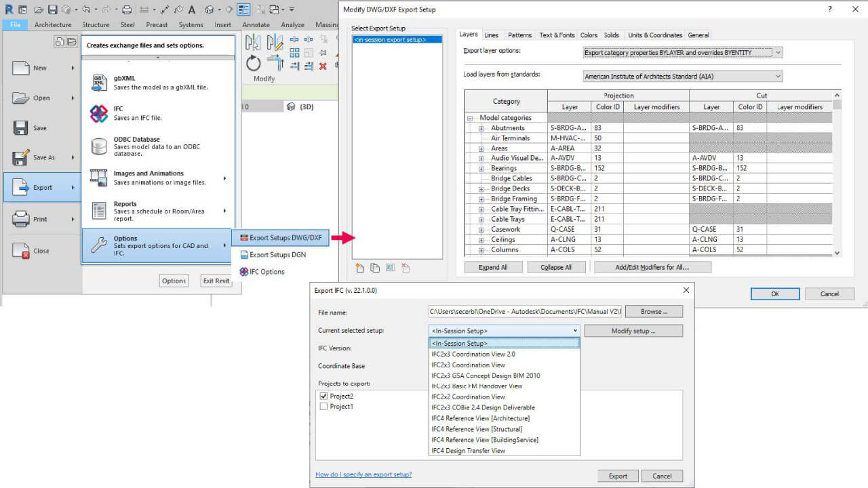Click the Reports document icon

tap(99, 210)
